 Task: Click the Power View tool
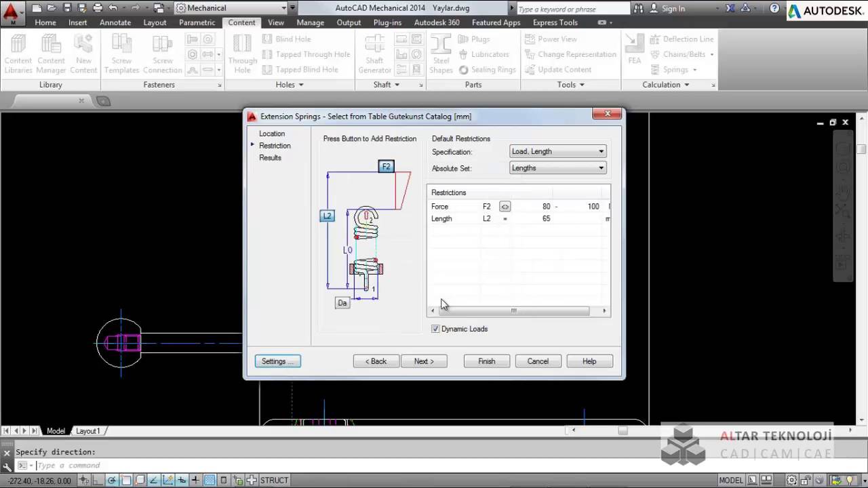point(551,39)
